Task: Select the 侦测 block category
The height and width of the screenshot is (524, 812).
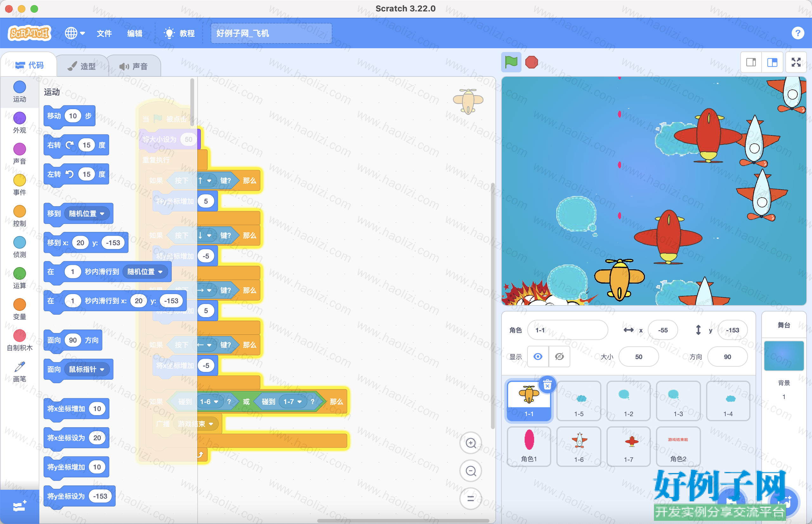Action: pos(19,247)
